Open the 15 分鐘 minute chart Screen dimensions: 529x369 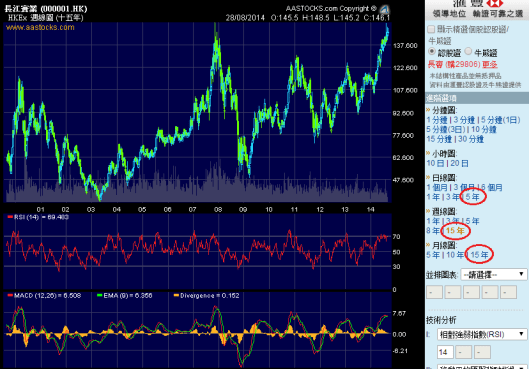click(x=439, y=139)
